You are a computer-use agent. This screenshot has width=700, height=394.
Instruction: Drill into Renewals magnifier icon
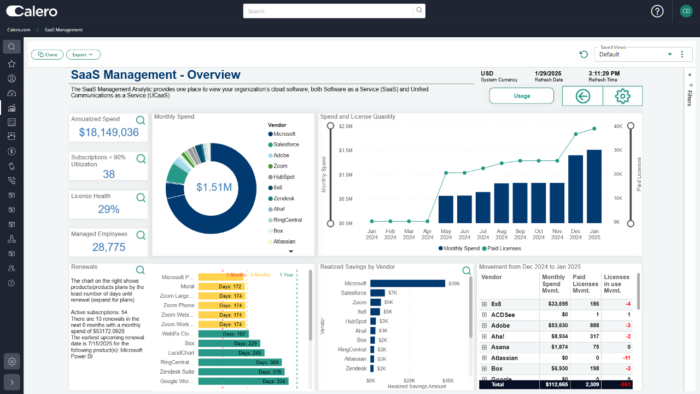coord(140,270)
